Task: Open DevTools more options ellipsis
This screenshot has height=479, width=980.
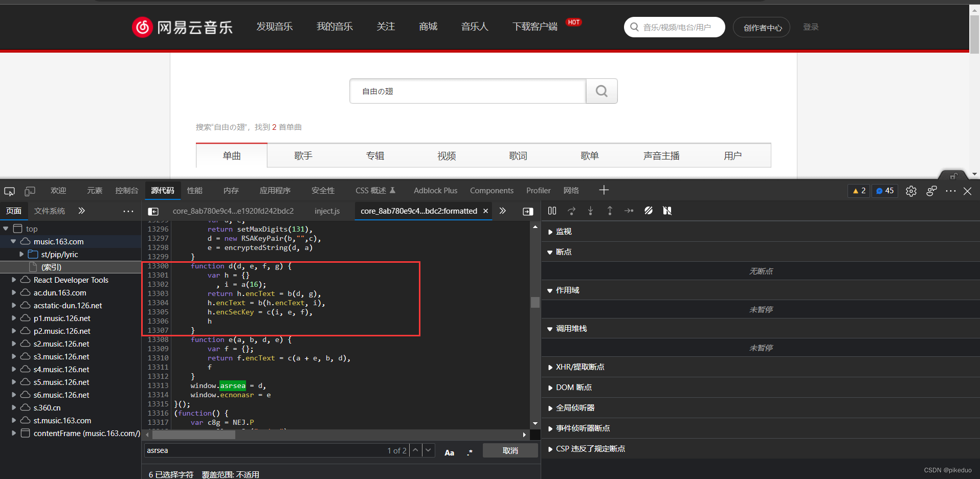Action: [x=951, y=191]
